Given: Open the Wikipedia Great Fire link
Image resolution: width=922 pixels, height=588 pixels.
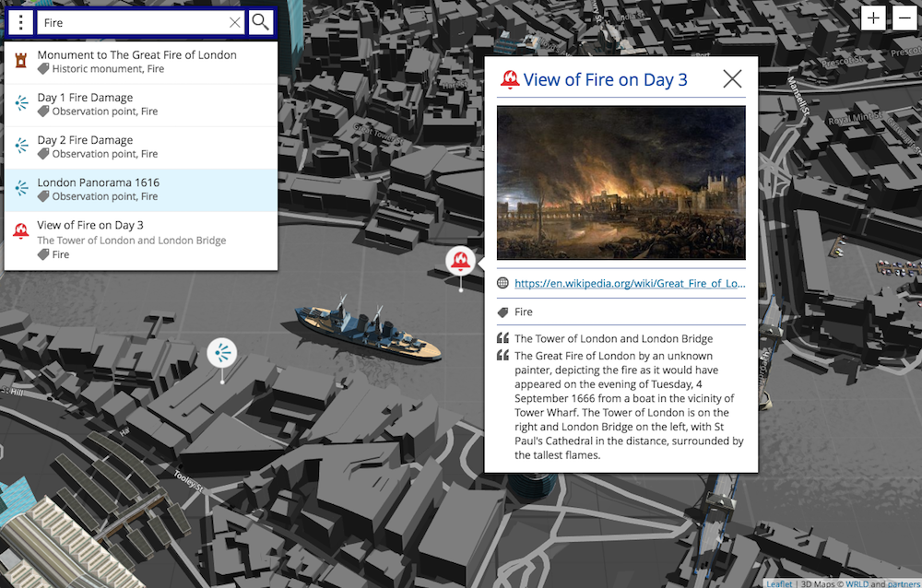Looking at the screenshot, I should [x=630, y=284].
